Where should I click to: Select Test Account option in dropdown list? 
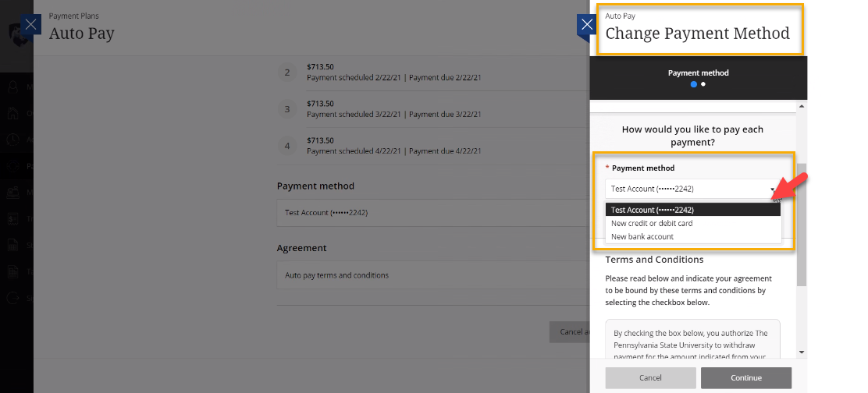[x=692, y=210]
